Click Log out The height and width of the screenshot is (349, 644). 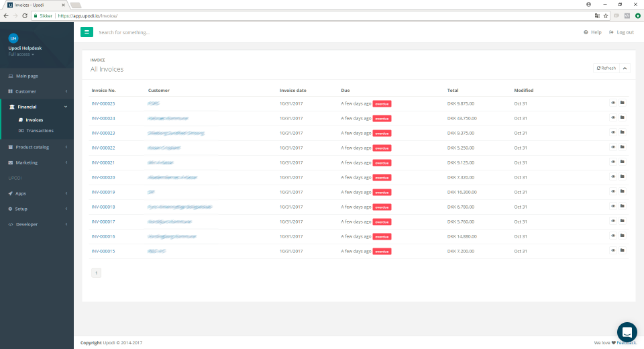coord(621,32)
